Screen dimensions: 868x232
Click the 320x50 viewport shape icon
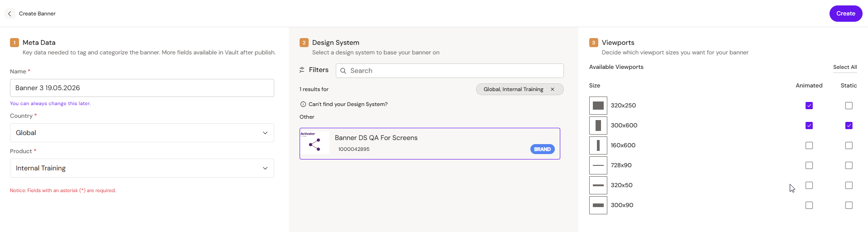pyautogui.click(x=598, y=185)
